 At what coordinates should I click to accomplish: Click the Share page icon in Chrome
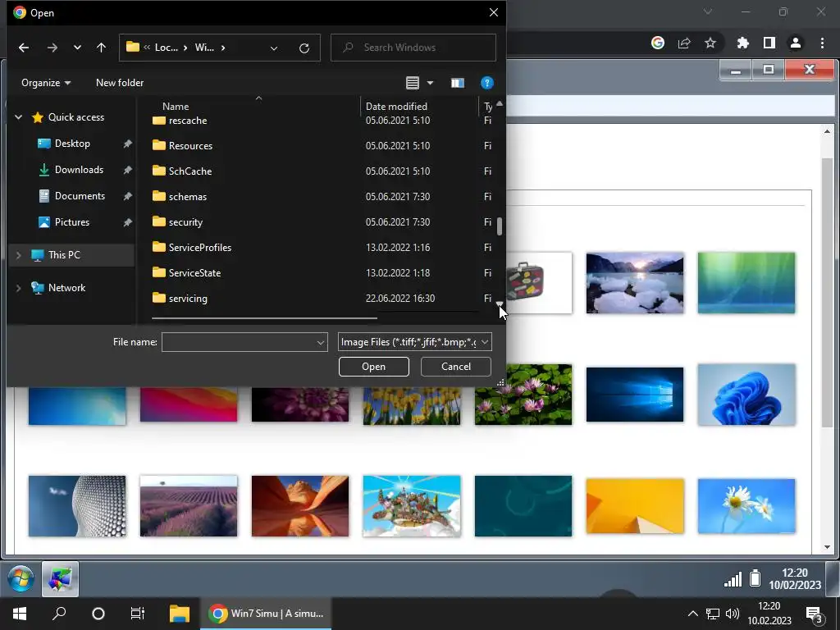click(684, 43)
